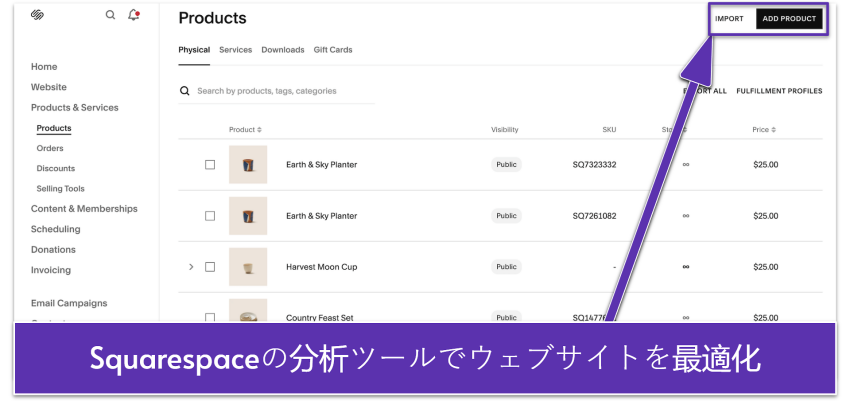Open Selling Tools in the sidebar

point(61,189)
